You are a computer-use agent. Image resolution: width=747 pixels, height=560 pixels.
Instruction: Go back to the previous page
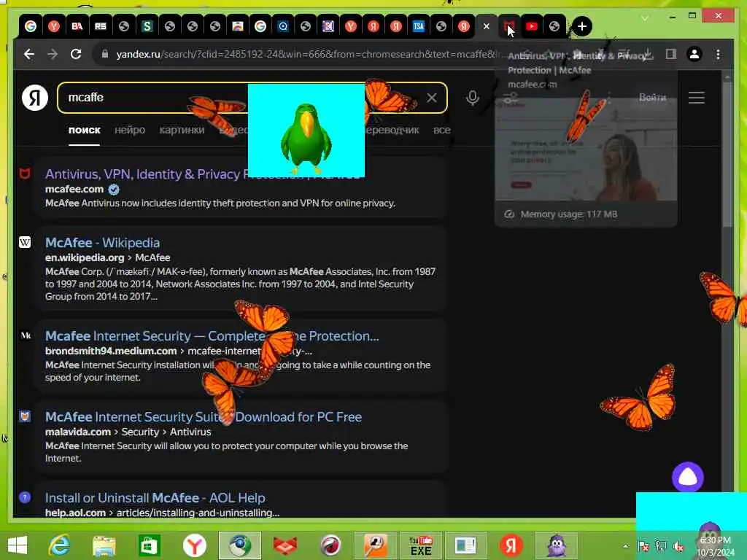[x=29, y=54]
